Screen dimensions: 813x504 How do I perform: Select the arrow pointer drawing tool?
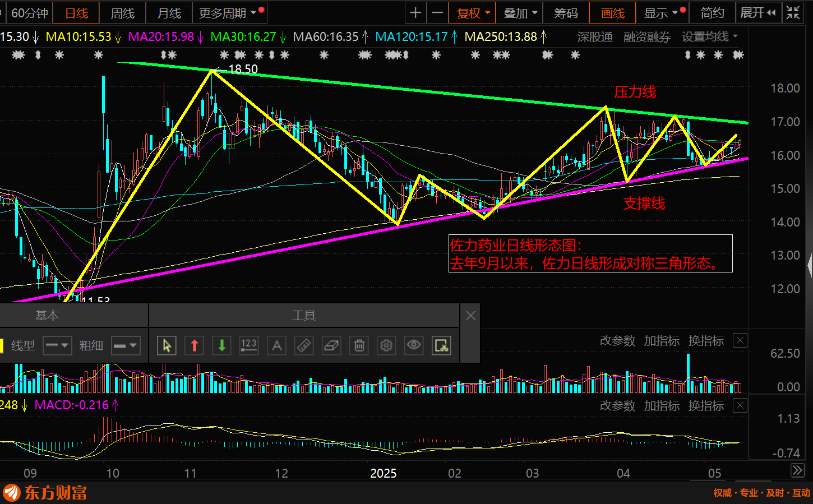click(x=167, y=345)
